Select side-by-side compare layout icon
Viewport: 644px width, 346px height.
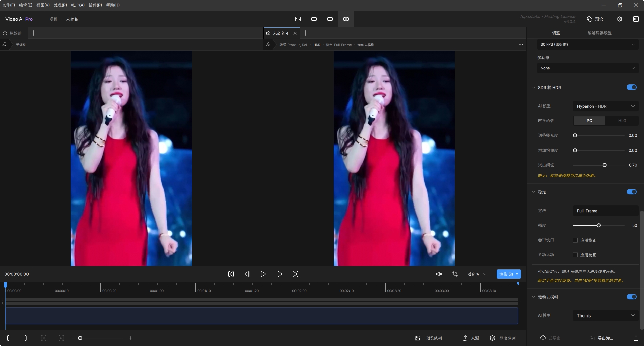coord(346,19)
